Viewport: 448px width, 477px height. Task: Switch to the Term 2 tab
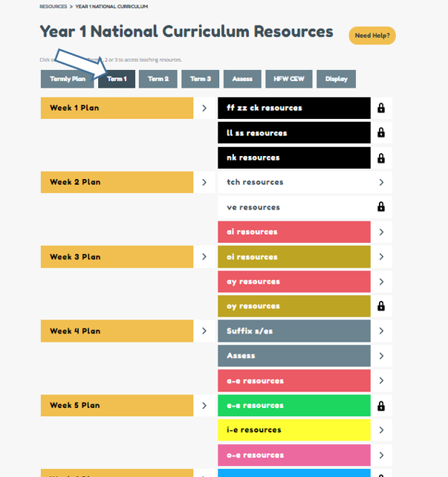coord(158,79)
